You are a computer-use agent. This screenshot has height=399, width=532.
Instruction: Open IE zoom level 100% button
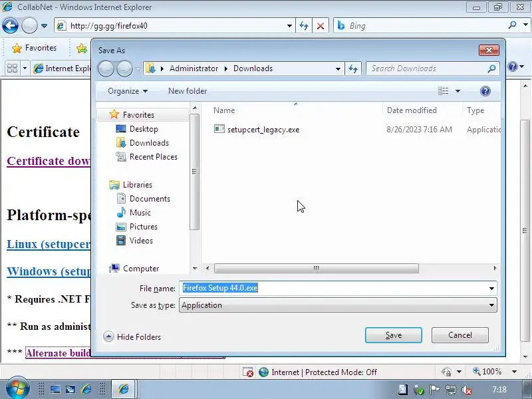(x=487, y=372)
